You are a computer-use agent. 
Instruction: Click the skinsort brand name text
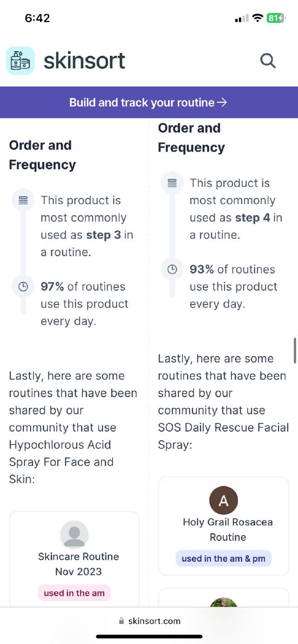[84, 60]
